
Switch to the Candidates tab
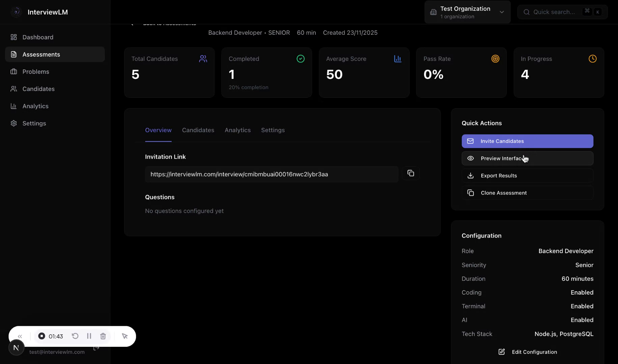[198, 130]
